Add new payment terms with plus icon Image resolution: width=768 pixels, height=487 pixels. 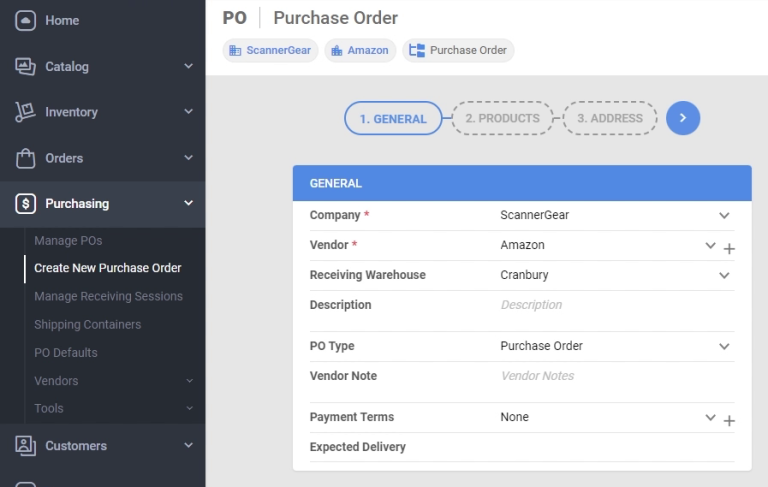(729, 421)
